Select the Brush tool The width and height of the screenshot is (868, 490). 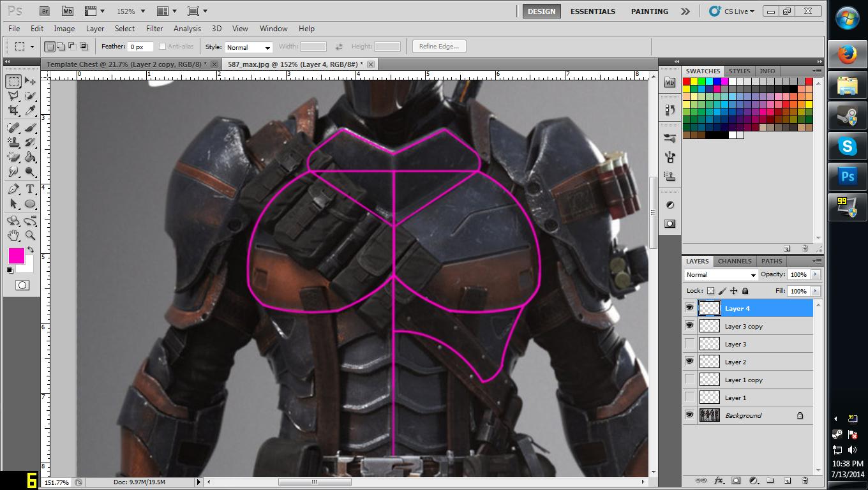(30, 128)
